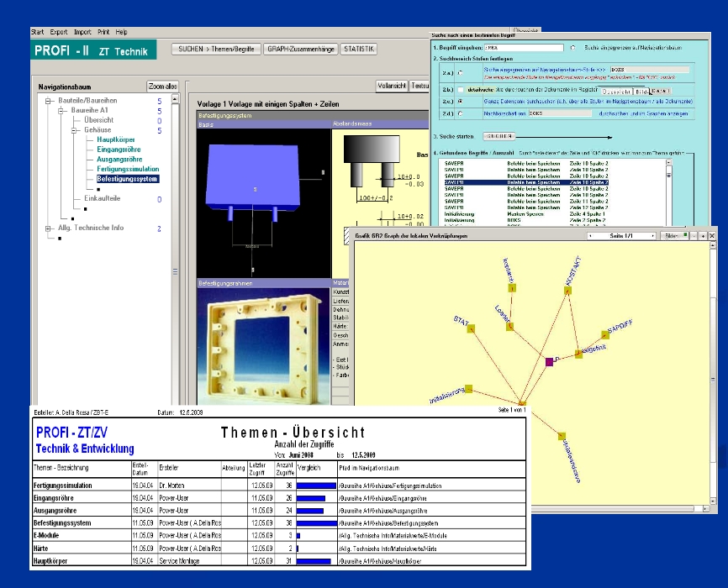Click the next page arrow in graph window
This screenshot has width=728, height=588.
tap(653, 237)
